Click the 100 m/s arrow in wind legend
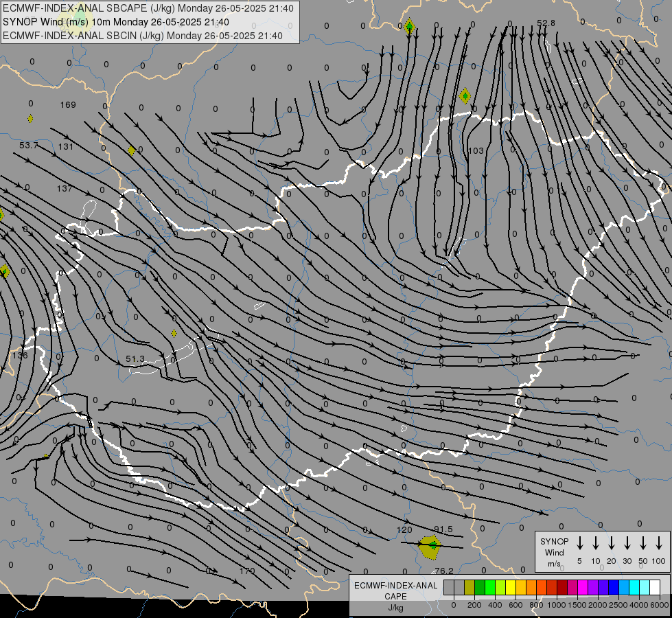This screenshot has width=672, height=618. [659, 543]
